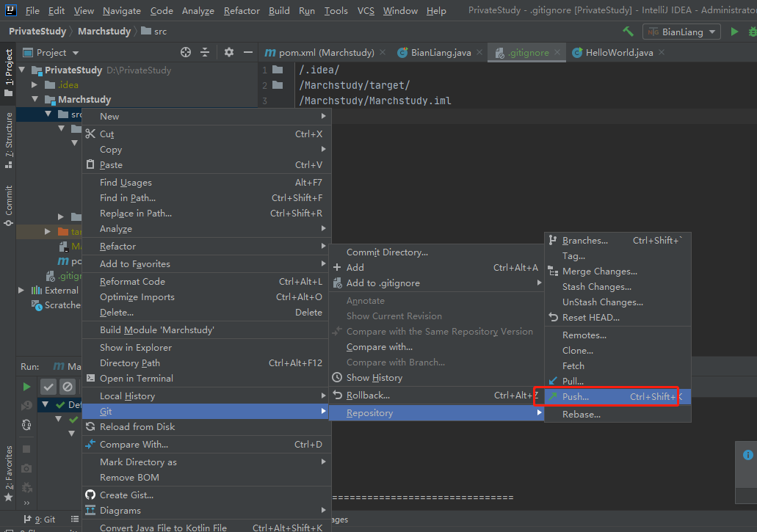The image size is (757, 532).
Task: Close the BianLiang.java tab
Action: coord(479,52)
